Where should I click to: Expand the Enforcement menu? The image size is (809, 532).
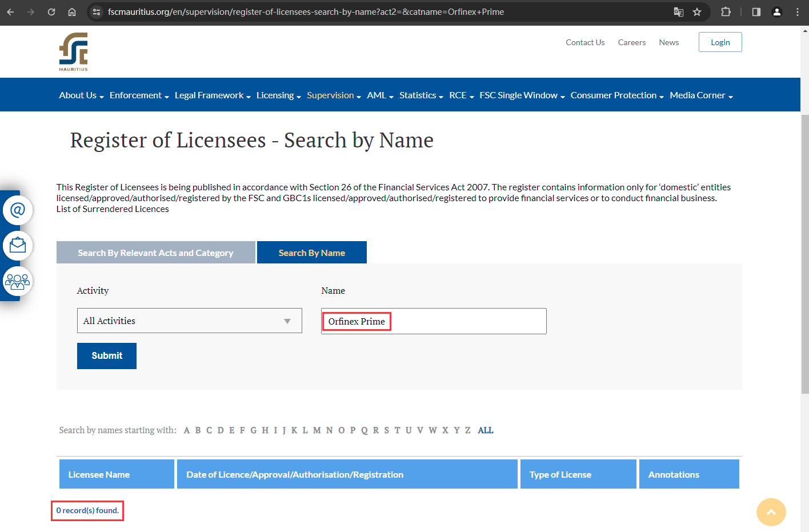[x=139, y=95]
